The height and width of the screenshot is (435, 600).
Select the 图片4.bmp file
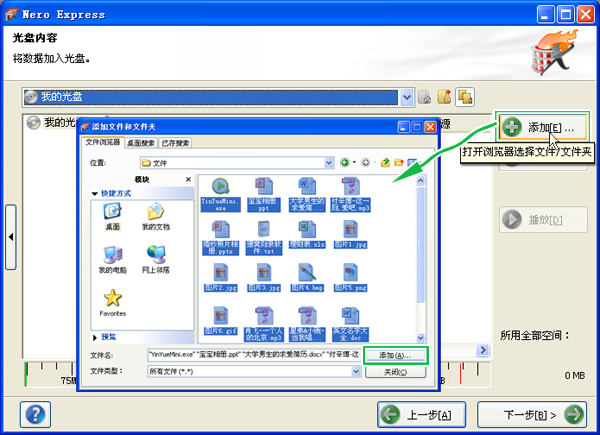[307, 278]
